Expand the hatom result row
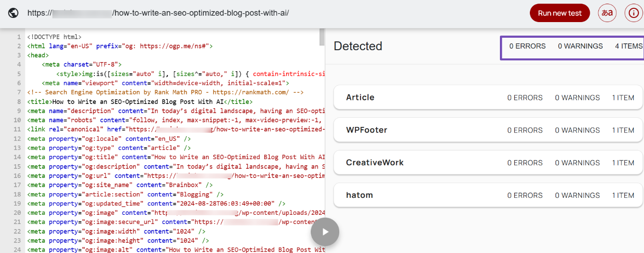644x253 pixels. tap(487, 195)
